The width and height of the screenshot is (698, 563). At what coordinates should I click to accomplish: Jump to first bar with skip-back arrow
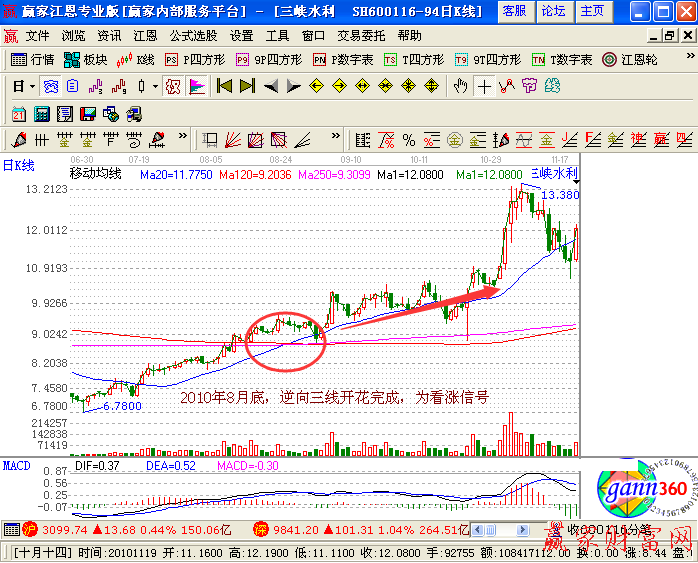pos(224,86)
